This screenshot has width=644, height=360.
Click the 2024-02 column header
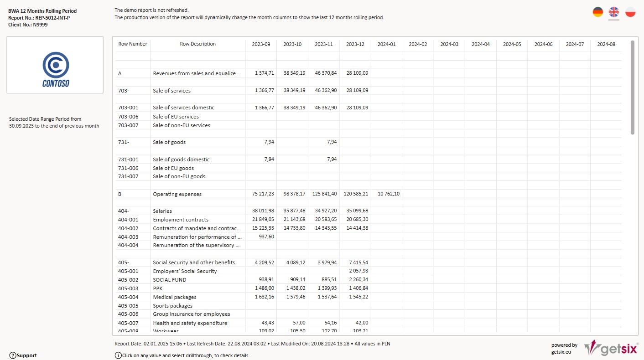point(418,45)
